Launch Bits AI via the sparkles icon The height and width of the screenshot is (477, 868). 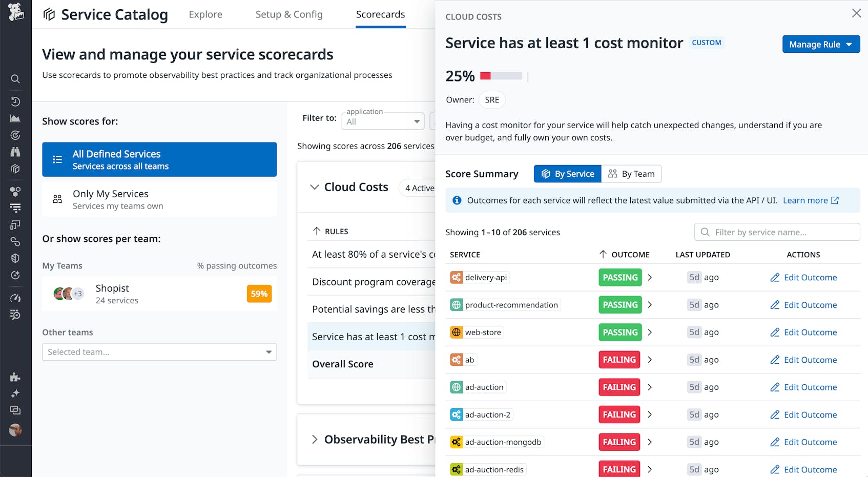tap(15, 393)
